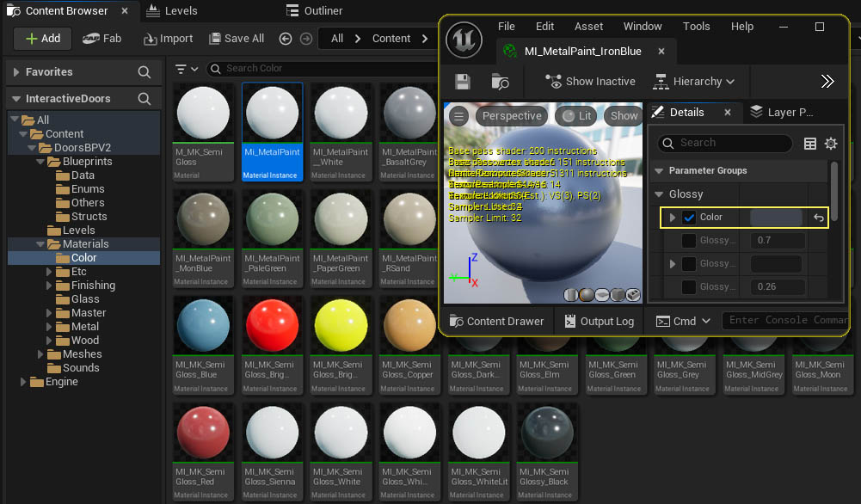Click the save asset floppy disk icon
Screen dimensions: 861x504
point(463,82)
